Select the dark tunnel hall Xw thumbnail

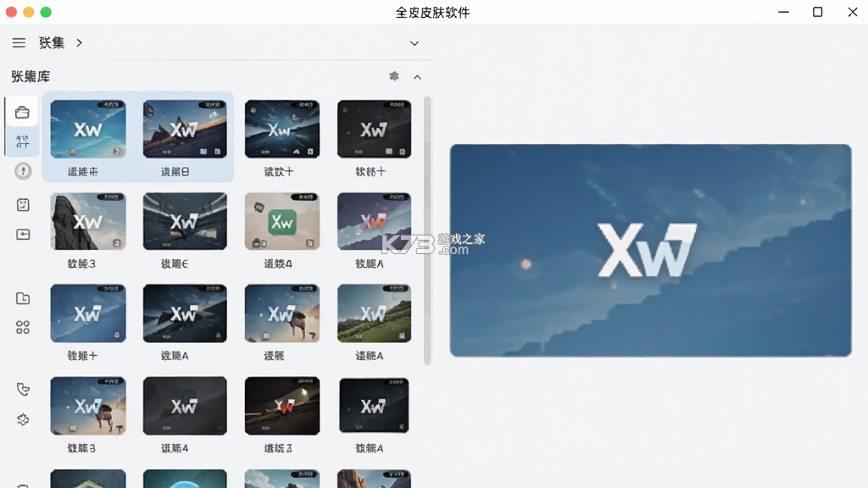click(x=185, y=221)
